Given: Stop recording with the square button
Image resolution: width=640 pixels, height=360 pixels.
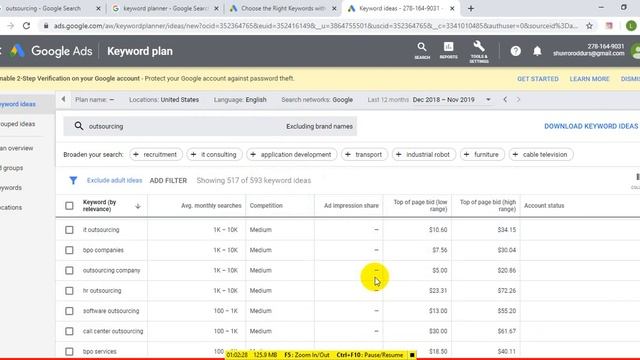Looking at the screenshot, I should [x=412, y=355].
